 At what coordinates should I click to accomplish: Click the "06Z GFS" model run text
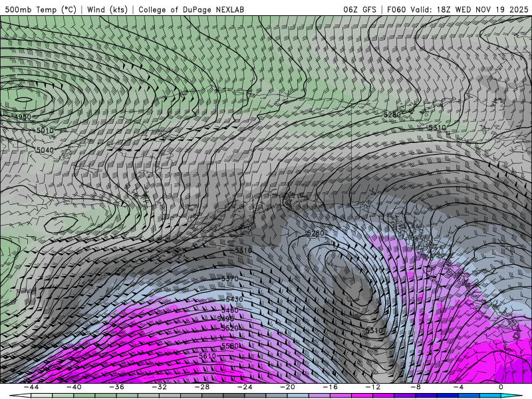(360, 9)
